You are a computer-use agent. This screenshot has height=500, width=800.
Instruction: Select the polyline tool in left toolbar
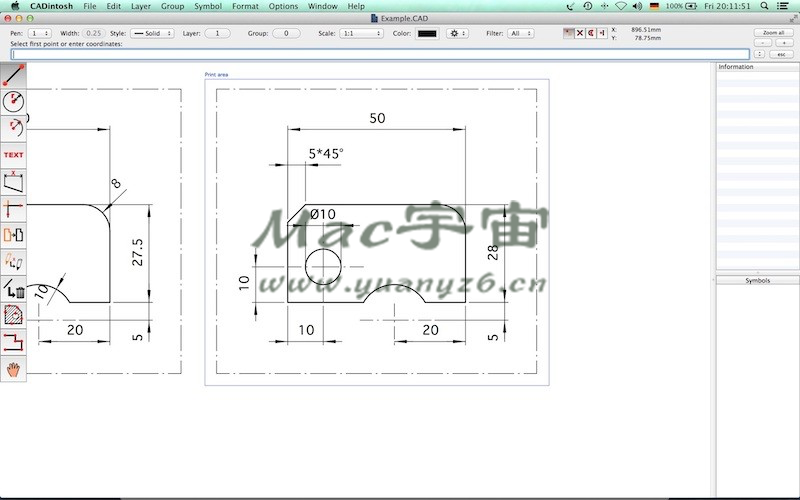coord(13,343)
